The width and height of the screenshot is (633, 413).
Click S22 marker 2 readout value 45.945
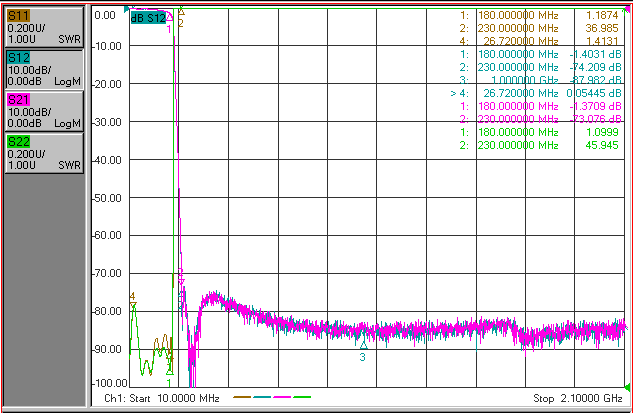pos(602,145)
